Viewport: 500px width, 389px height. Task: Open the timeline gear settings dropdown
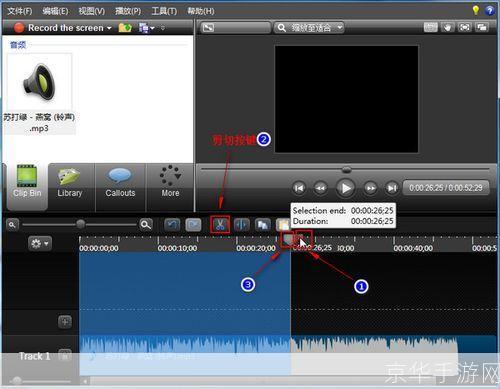[39, 244]
